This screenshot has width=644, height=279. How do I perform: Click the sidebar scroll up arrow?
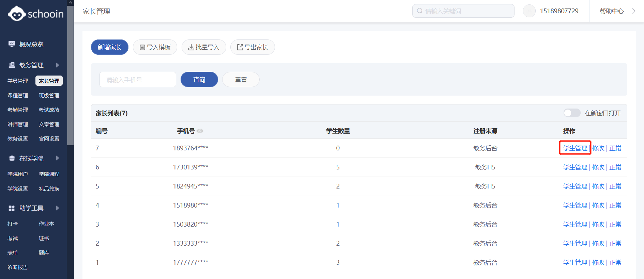coord(70,3)
